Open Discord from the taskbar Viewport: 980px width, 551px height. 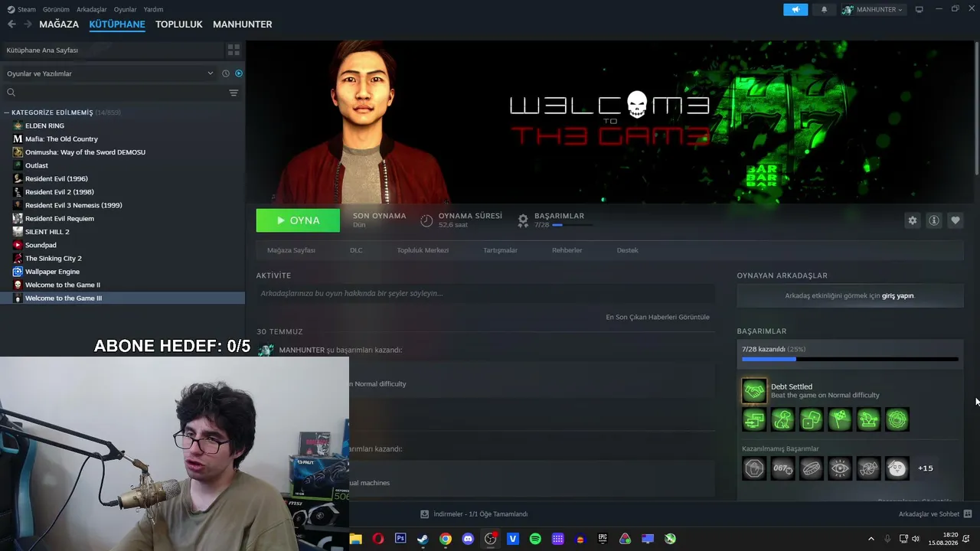(468, 539)
